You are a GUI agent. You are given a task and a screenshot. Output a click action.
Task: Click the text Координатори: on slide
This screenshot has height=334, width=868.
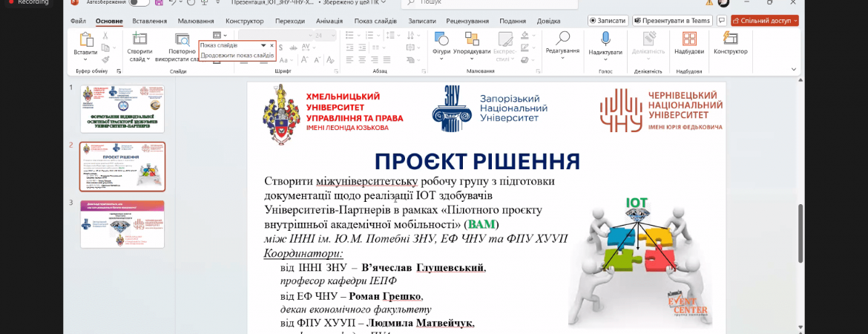(x=303, y=255)
